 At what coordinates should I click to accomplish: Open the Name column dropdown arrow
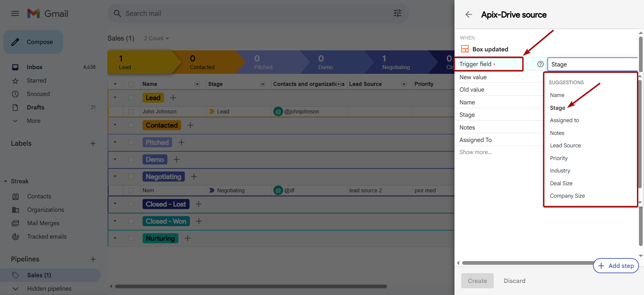click(x=197, y=84)
